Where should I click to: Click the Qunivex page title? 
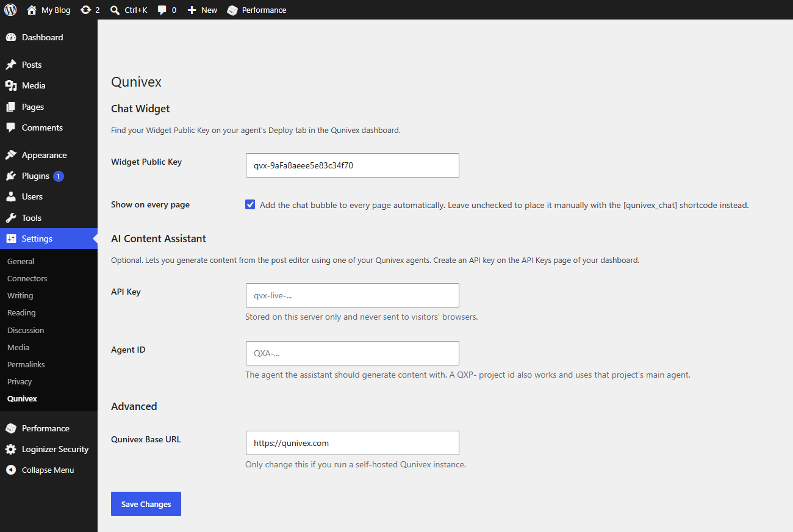(136, 82)
